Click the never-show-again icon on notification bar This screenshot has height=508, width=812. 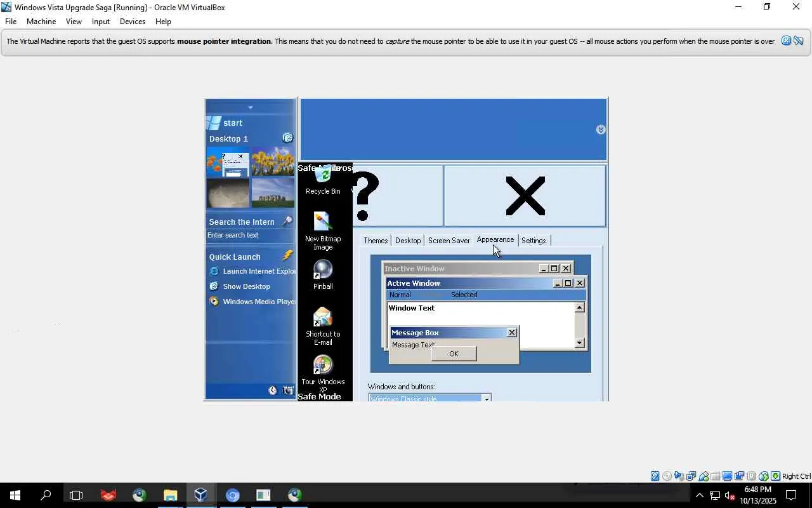(799, 41)
